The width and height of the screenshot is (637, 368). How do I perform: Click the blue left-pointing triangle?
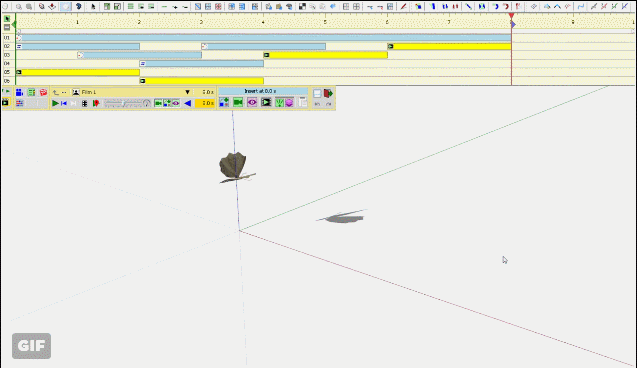[187, 104]
